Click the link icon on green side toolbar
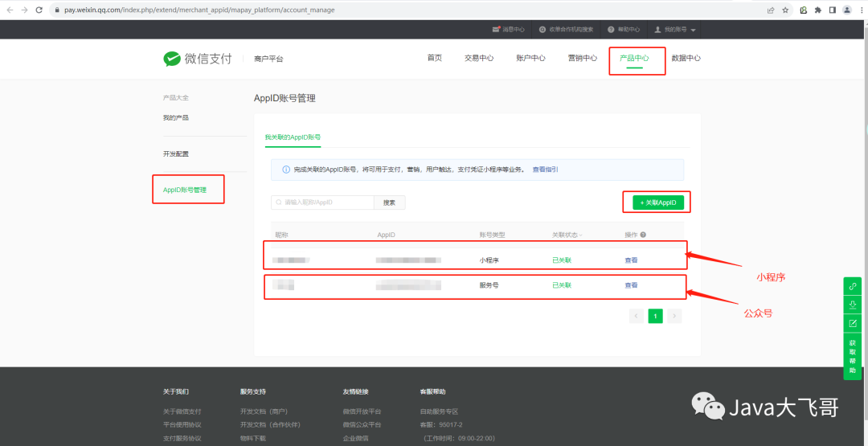 (853, 286)
